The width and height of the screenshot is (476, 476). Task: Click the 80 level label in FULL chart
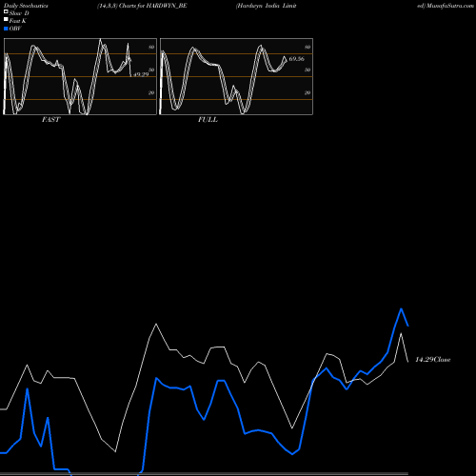pyautogui.click(x=307, y=48)
